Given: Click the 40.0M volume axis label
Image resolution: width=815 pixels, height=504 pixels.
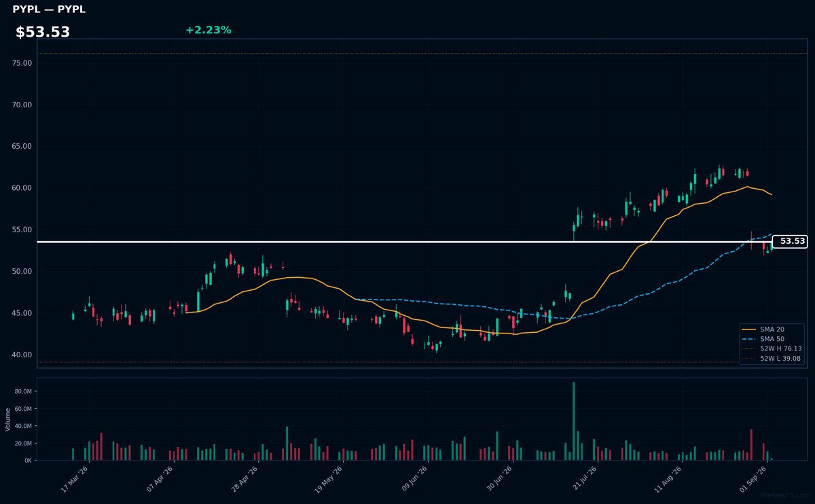Looking at the screenshot, I should (x=24, y=426).
